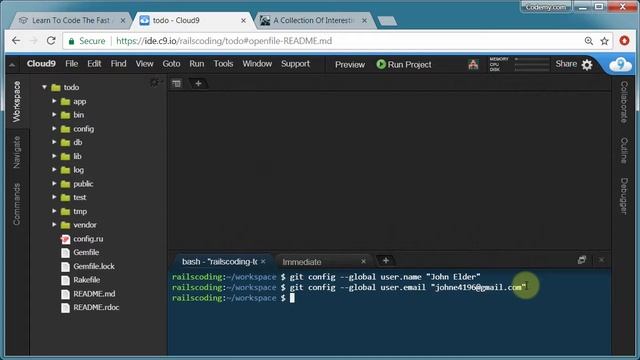Open a new browser tab button
Image resolution: width=640 pixels, height=360 pixels.
(387, 21)
